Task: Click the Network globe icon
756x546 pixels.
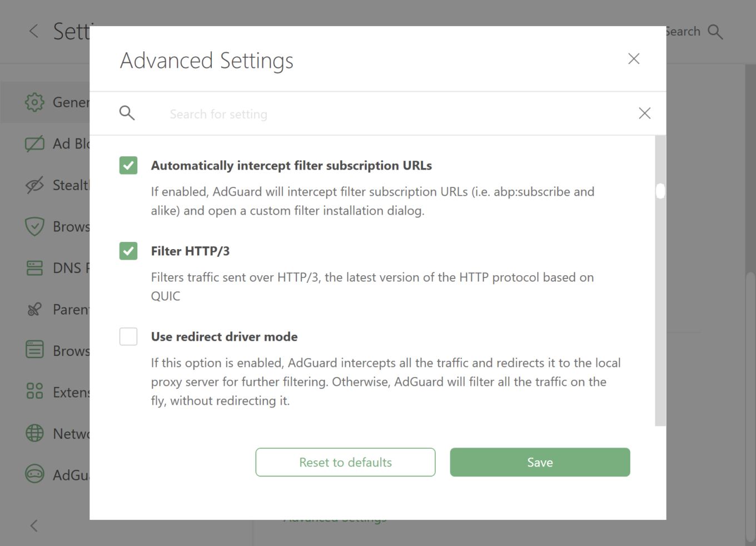Action: point(34,433)
